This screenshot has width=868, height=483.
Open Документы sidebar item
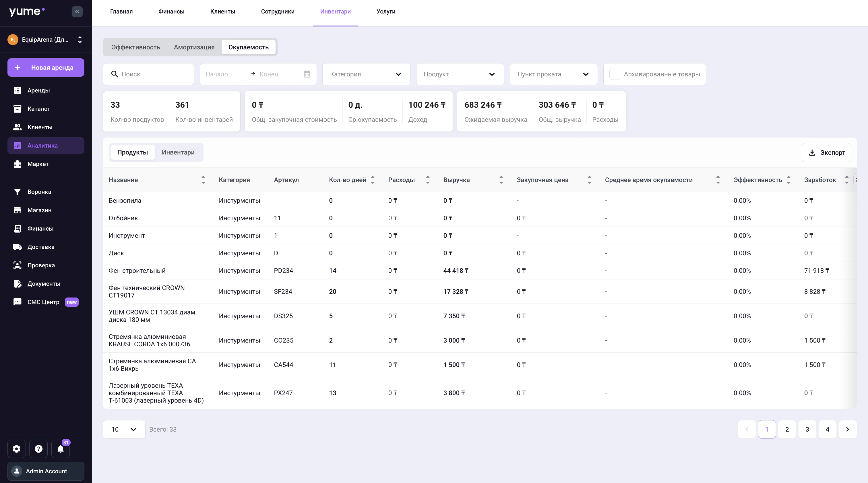tap(44, 283)
